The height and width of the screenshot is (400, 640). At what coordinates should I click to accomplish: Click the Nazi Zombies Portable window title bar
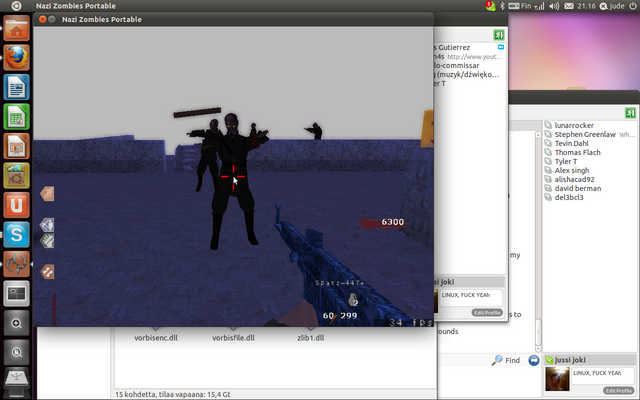tap(233, 19)
